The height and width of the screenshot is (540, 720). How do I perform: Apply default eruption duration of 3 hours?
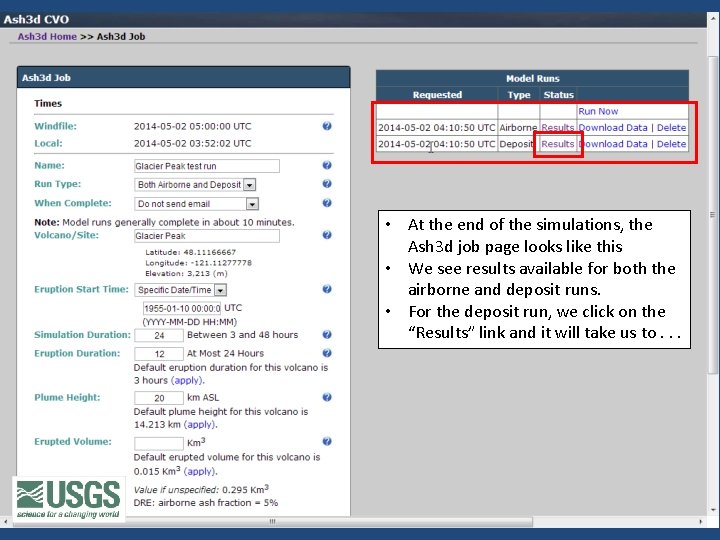(187, 381)
